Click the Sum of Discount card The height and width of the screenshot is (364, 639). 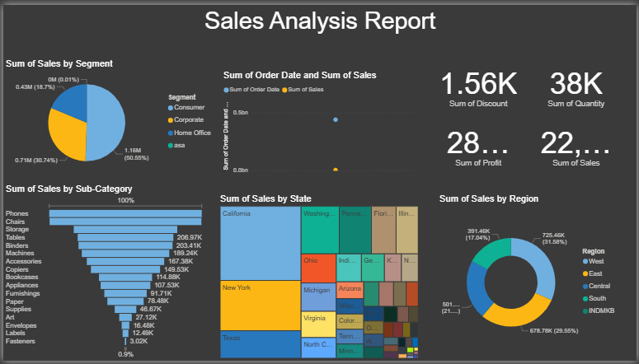480,90
